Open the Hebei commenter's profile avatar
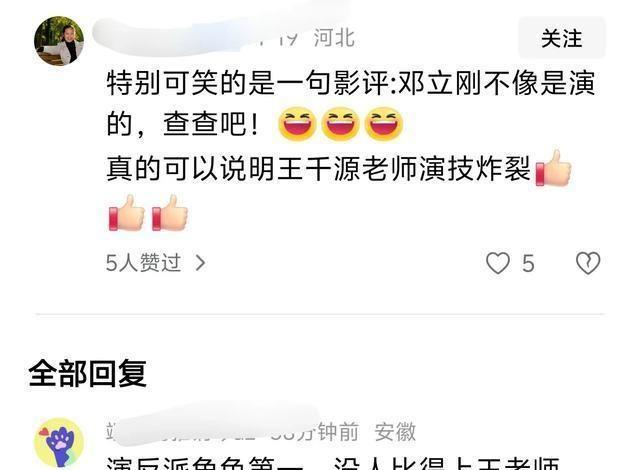The height and width of the screenshot is (470, 640). (59, 41)
